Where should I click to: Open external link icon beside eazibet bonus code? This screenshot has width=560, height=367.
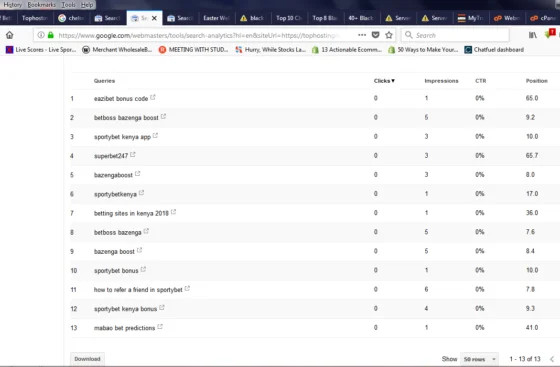pyautogui.click(x=153, y=97)
